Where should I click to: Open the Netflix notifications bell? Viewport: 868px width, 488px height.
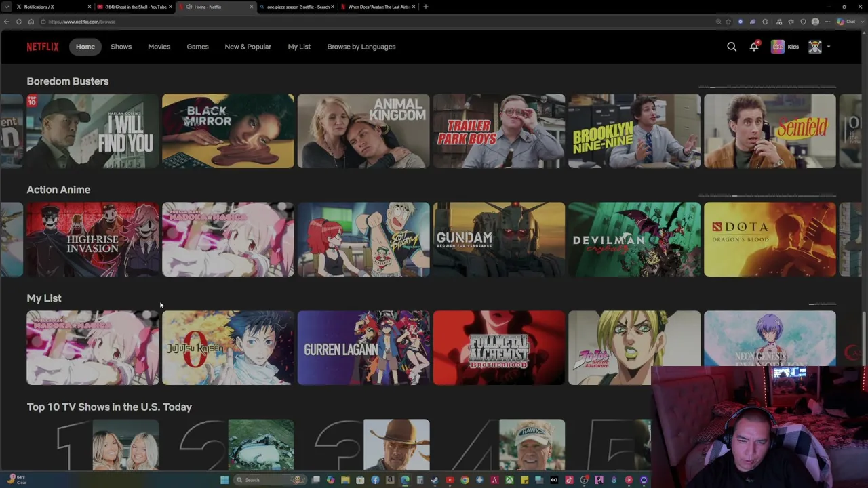[754, 47]
